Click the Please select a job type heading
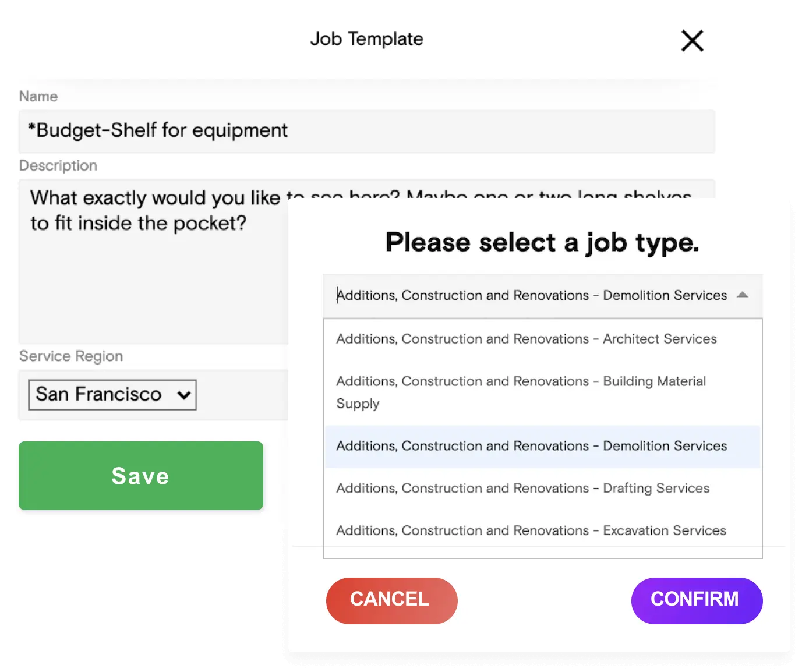 (542, 242)
